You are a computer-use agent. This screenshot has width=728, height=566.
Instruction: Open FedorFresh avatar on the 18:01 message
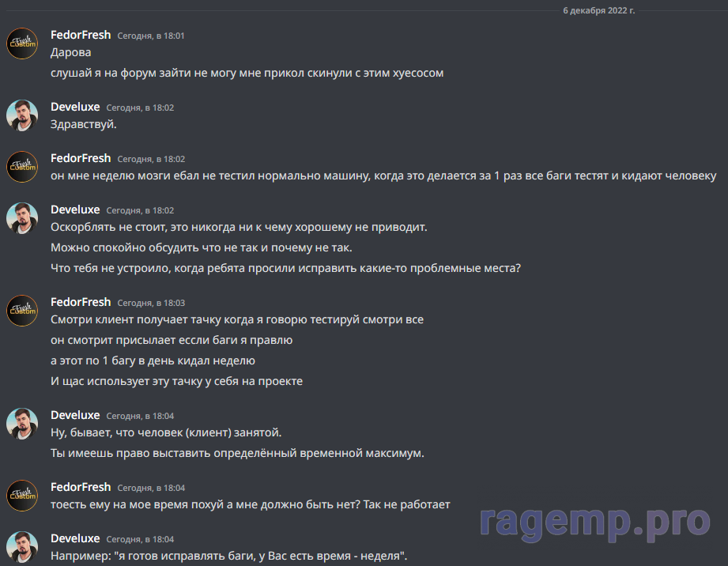click(22, 43)
